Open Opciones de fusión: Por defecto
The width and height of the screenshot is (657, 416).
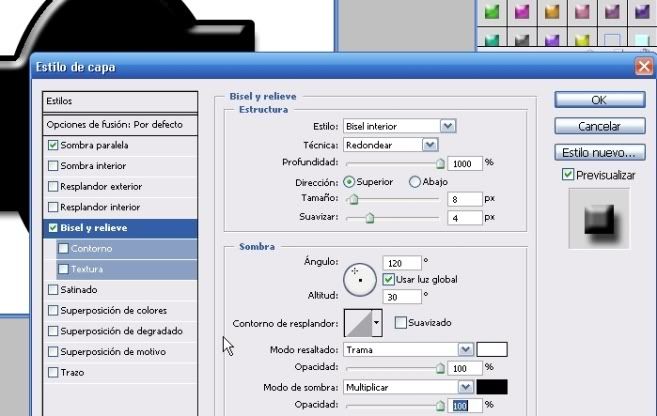tap(120, 124)
